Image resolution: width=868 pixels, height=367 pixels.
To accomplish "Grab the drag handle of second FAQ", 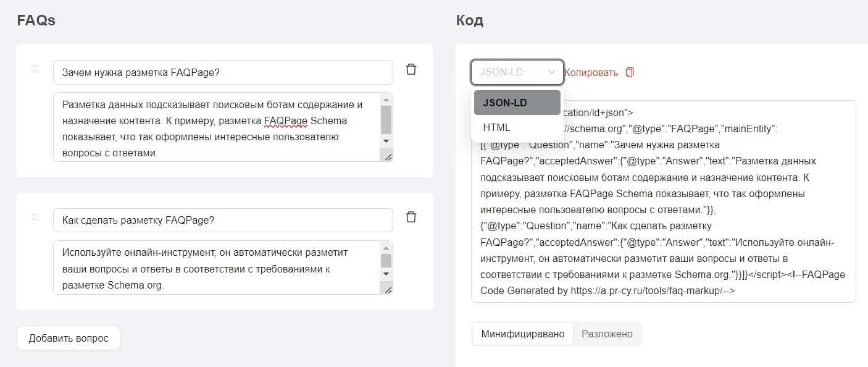I will tap(35, 217).
